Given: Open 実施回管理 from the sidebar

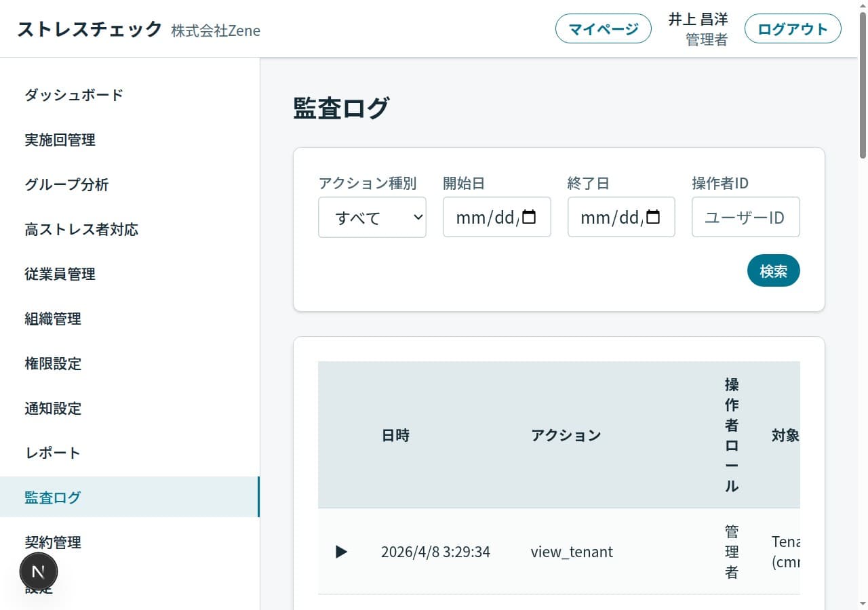Looking at the screenshot, I should point(130,140).
